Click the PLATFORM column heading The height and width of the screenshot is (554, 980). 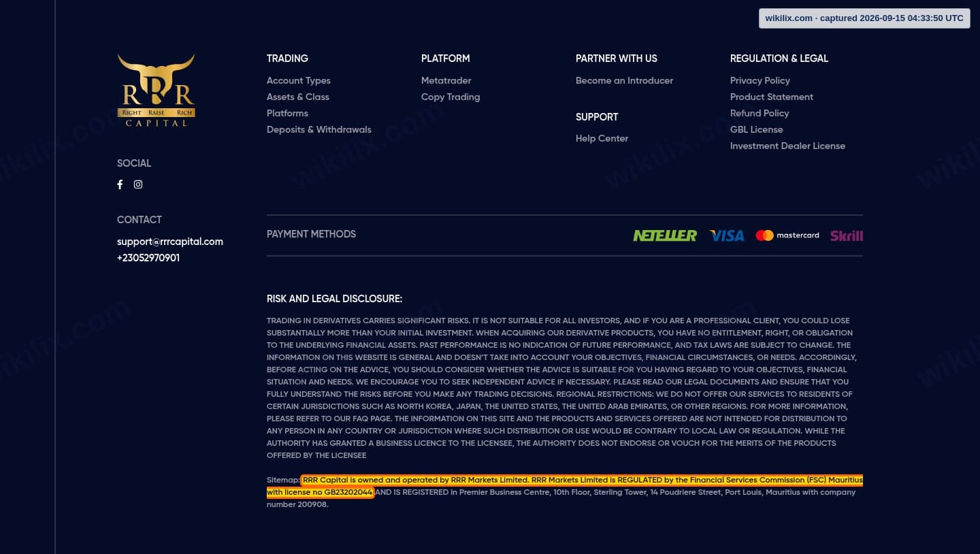tap(445, 59)
